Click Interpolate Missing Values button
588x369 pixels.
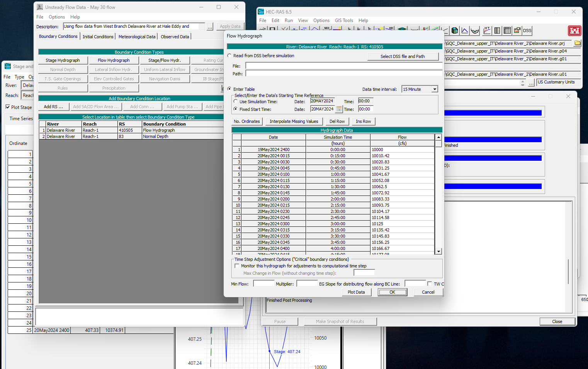tap(294, 121)
